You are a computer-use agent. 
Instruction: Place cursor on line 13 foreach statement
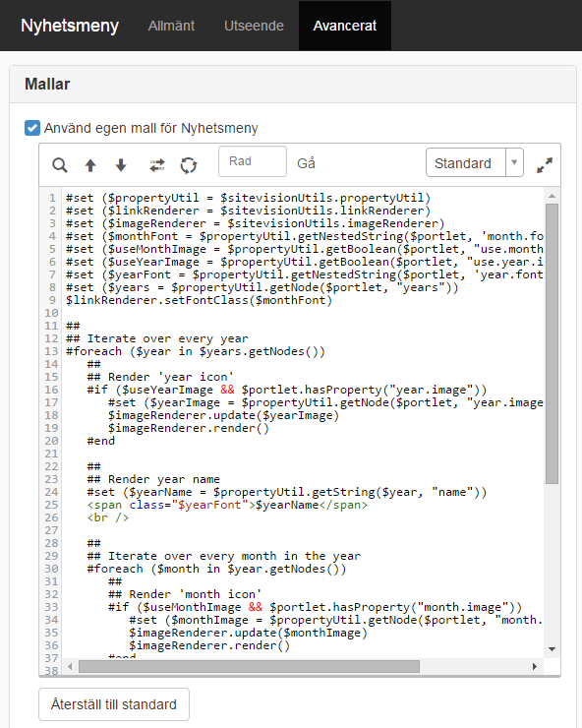pyautogui.click(x=196, y=351)
